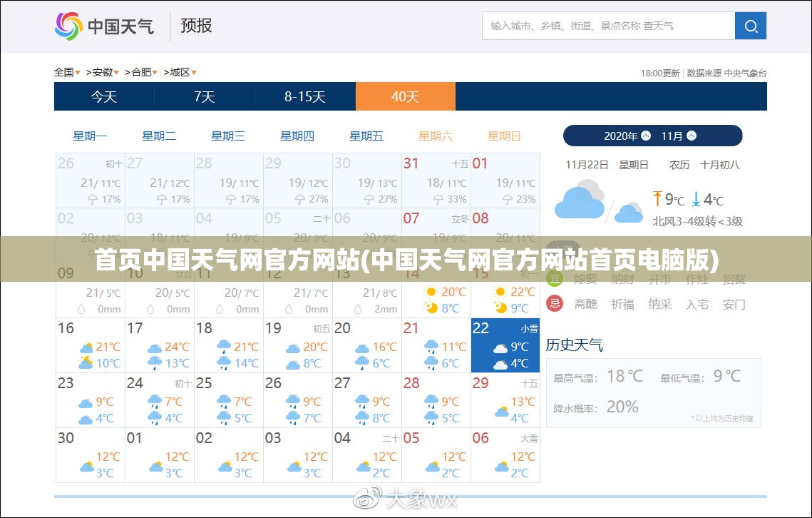Screen dimensions: 812x518
Task: Click the large cloud icon in detail panel
Action: [580, 200]
